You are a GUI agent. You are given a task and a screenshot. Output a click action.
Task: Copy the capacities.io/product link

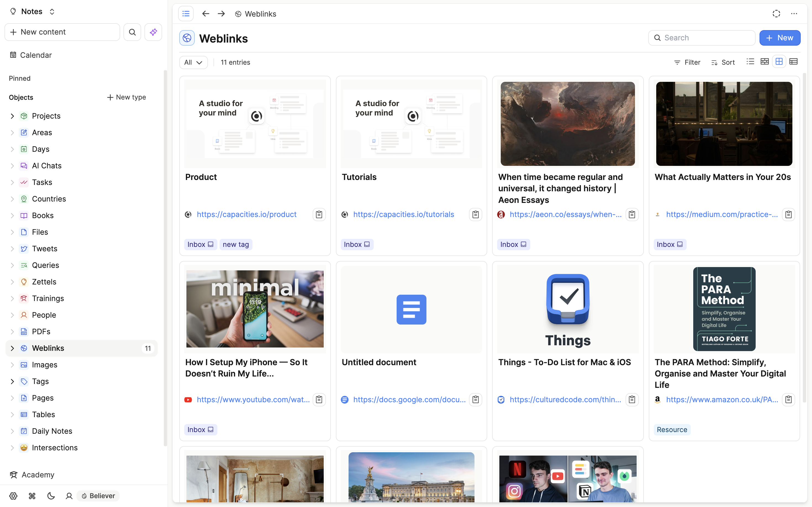click(x=319, y=214)
